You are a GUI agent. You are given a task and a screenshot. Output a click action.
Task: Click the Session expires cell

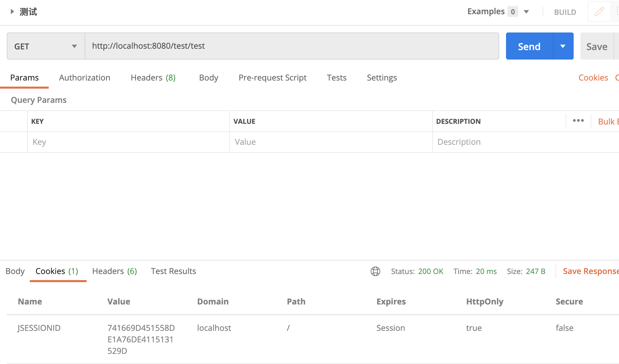click(391, 328)
